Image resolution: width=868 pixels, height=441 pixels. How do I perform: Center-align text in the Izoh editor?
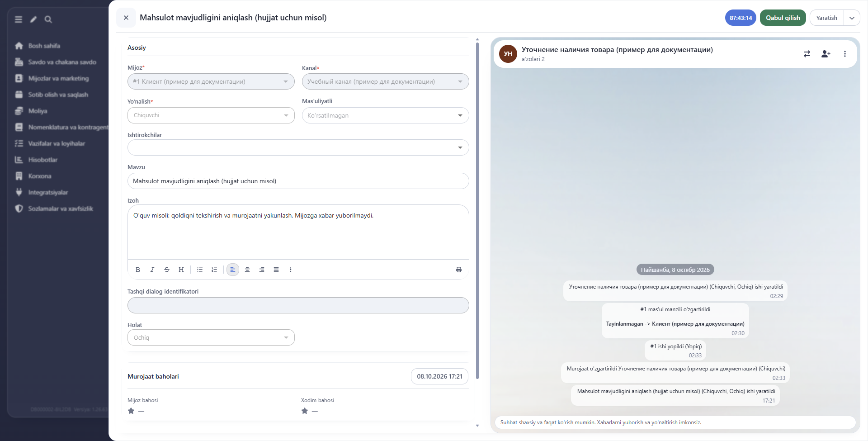247,270
